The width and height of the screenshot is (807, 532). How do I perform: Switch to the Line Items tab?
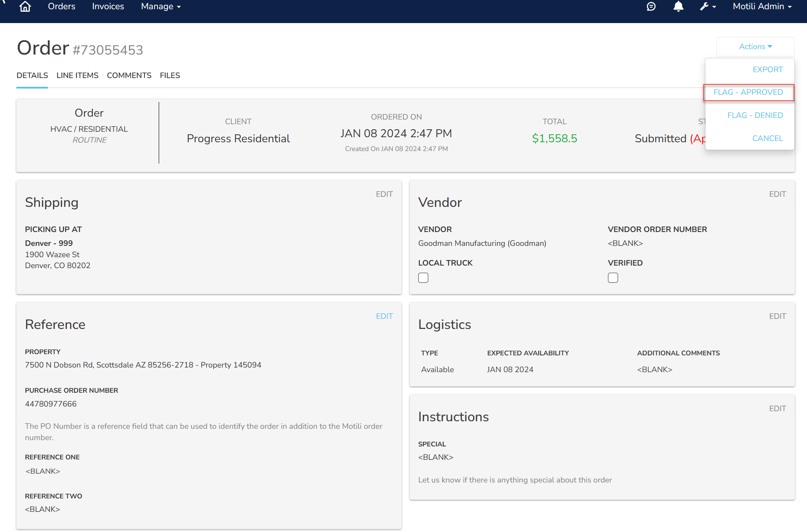point(77,76)
